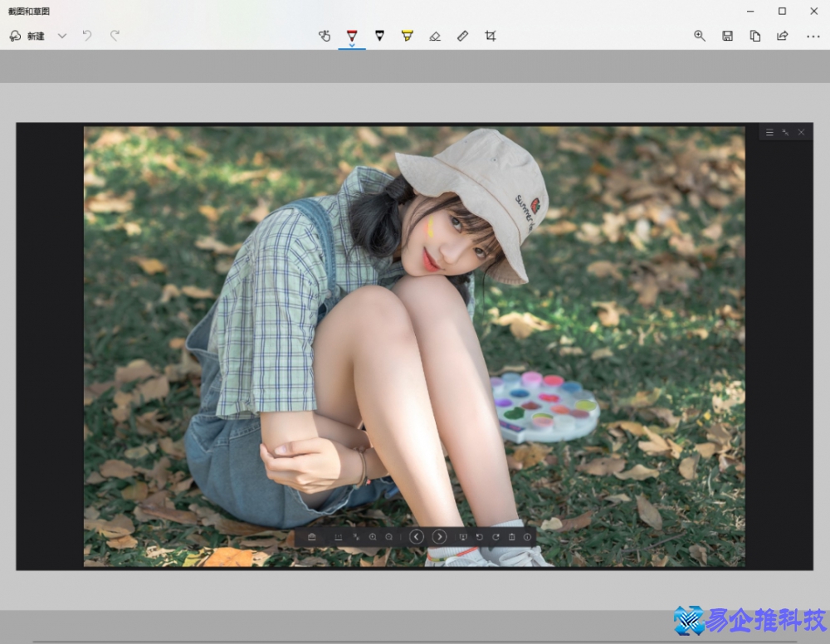Copy the snip to clipboard
The height and width of the screenshot is (644, 830).
(755, 36)
